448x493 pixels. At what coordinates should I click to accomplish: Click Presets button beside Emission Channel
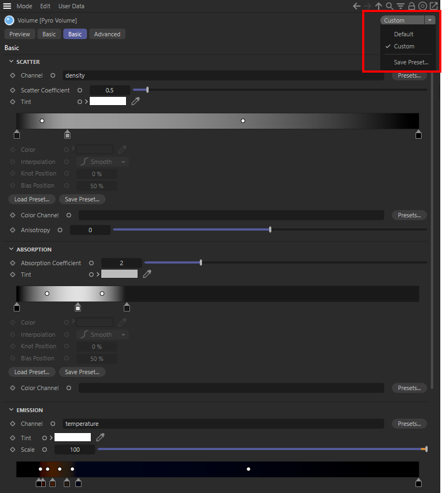409,424
